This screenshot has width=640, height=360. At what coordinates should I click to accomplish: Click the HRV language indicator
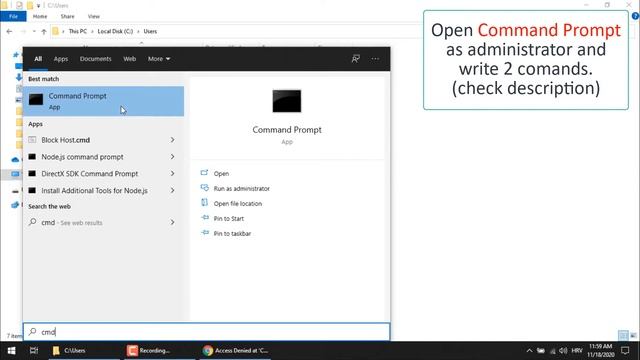(x=577, y=351)
